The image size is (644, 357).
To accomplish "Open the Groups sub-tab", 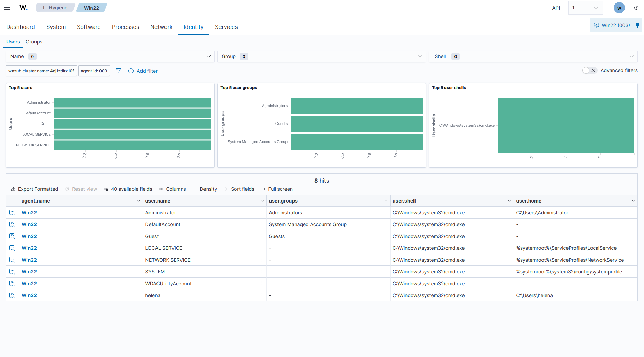I will pos(34,42).
